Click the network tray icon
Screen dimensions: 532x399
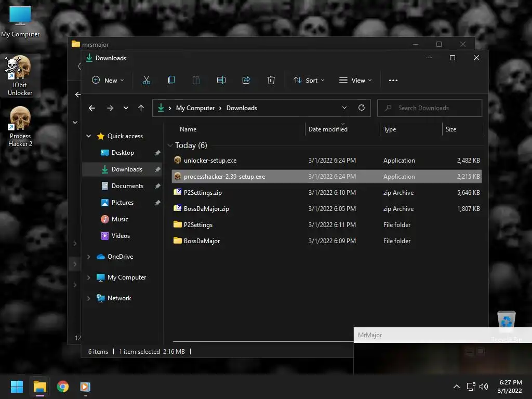click(471, 387)
